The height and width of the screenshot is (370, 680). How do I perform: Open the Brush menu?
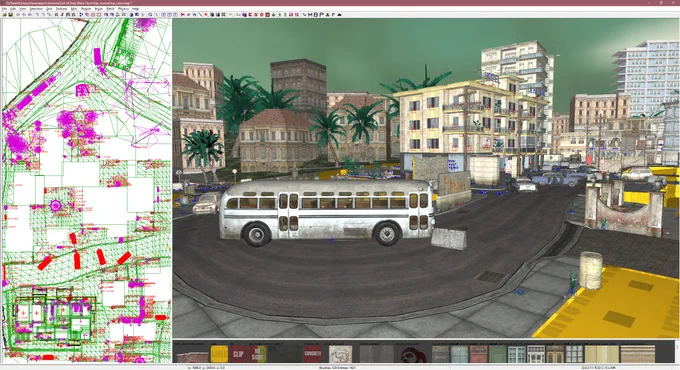[98, 9]
